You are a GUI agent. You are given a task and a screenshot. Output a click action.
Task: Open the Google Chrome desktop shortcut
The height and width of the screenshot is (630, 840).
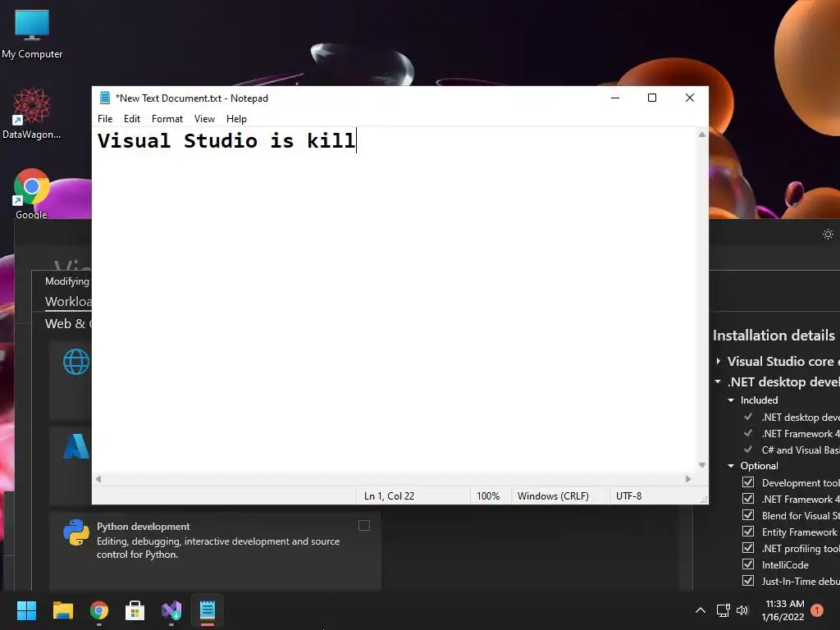[x=31, y=194]
